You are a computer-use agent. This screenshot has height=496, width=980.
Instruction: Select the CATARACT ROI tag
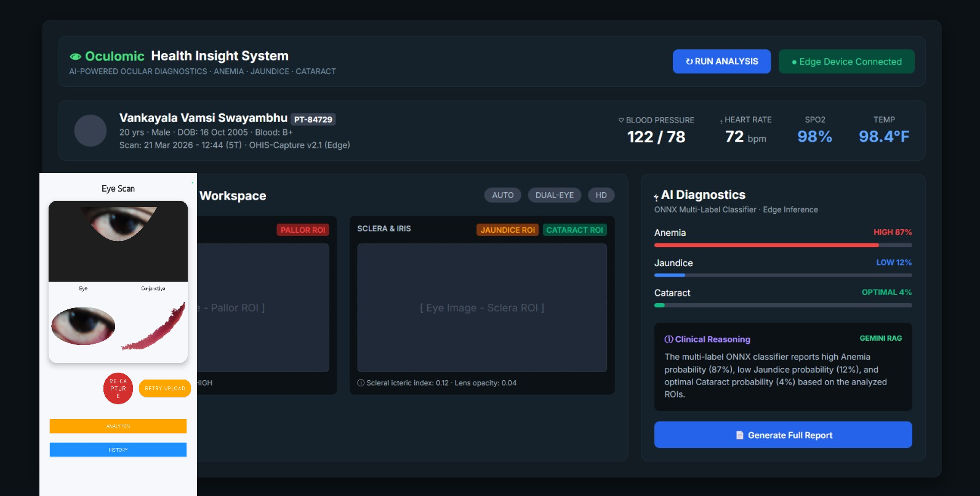pyautogui.click(x=575, y=230)
